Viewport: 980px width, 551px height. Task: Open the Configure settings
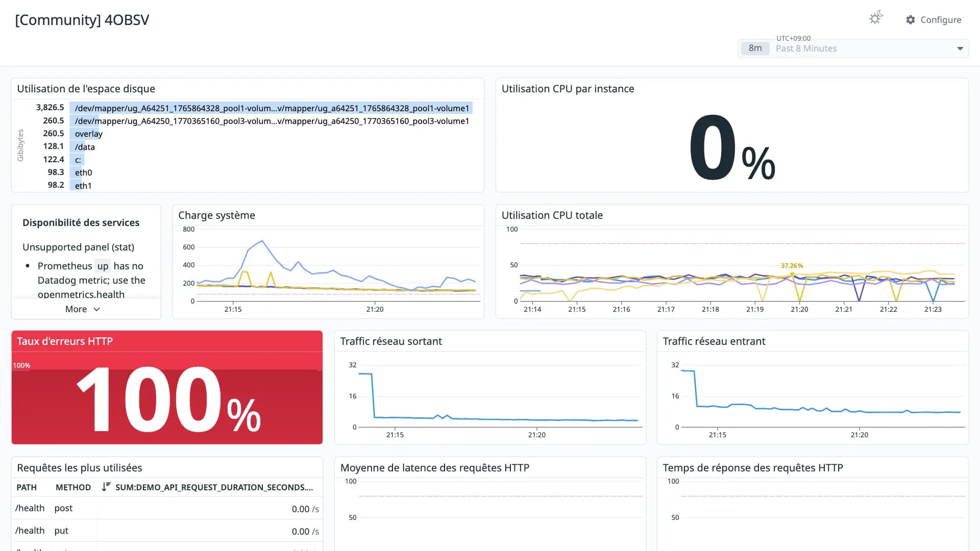(934, 19)
